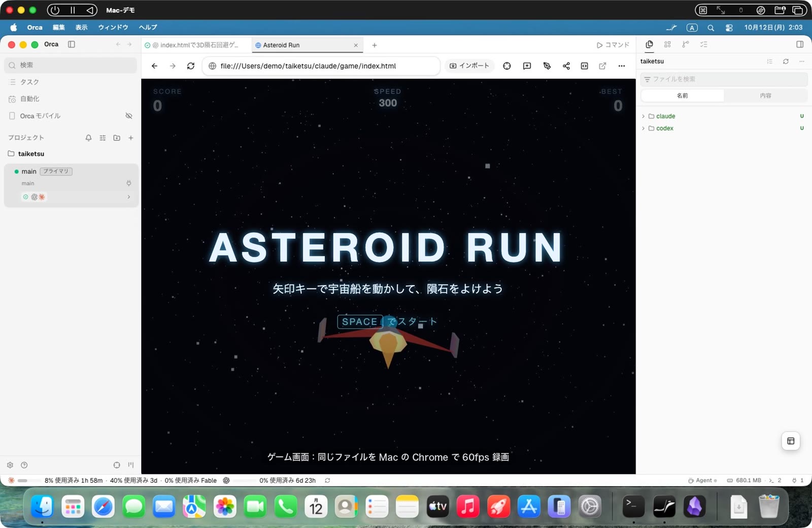The height and width of the screenshot is (528, 812).
Task: Toggle the right panel visibility
Action: pyautogui.click(x=800, y=44)
